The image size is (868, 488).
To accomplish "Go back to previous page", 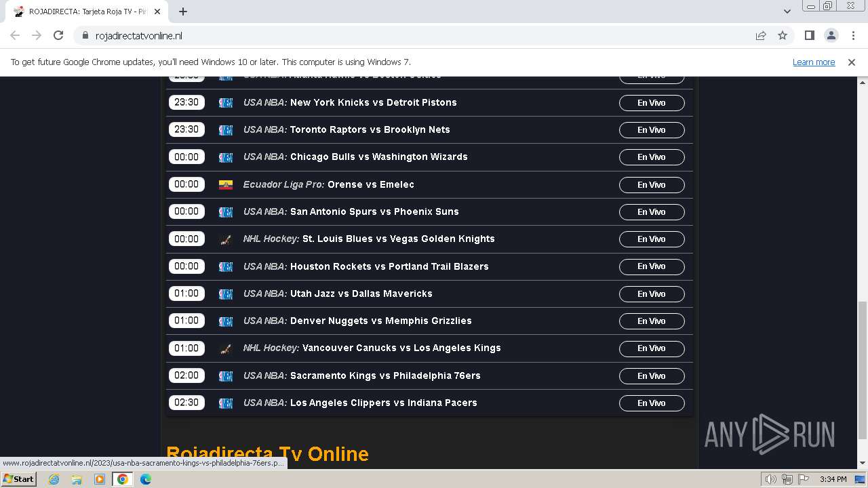I will [15, 35].
